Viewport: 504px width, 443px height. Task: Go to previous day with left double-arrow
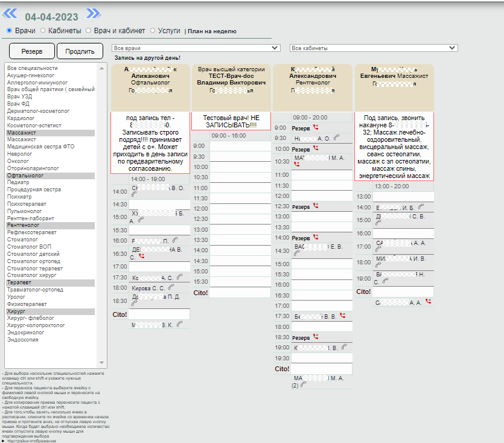11,13
